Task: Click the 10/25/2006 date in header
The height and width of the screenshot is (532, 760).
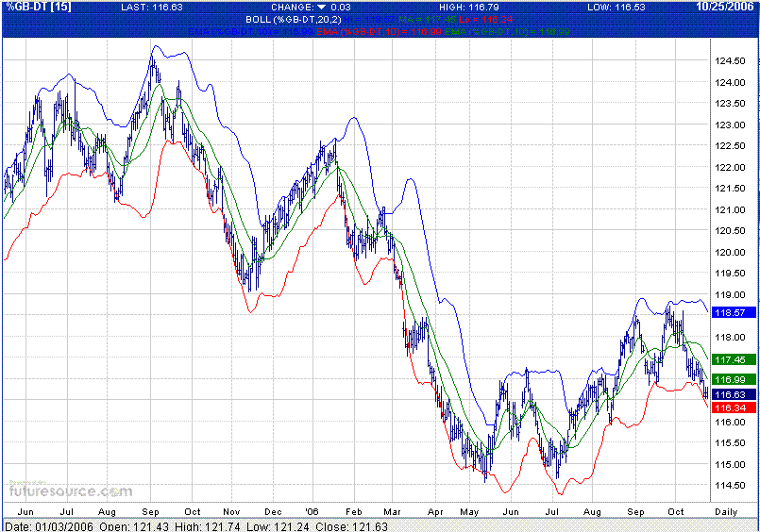Action: click(725, 7)
